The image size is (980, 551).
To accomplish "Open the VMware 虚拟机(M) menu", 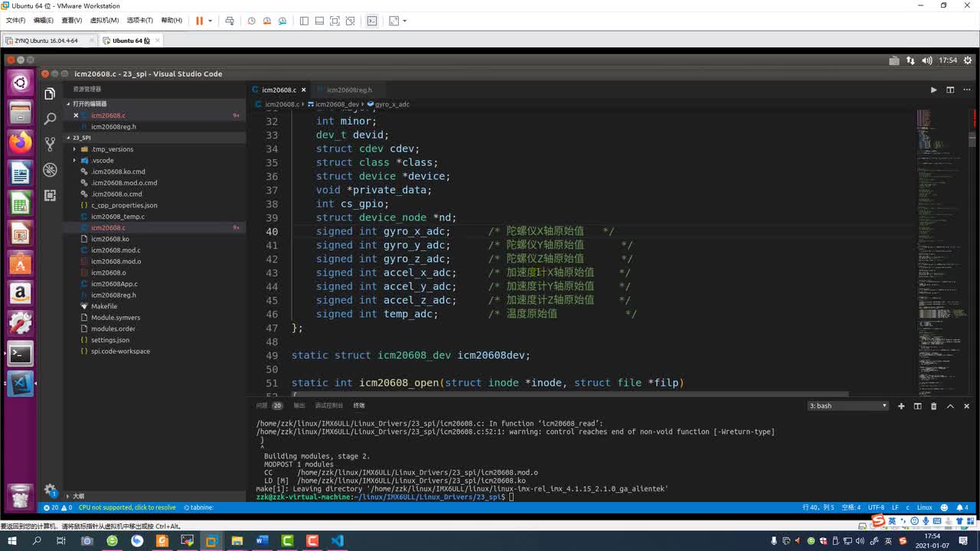I will 104,21.
